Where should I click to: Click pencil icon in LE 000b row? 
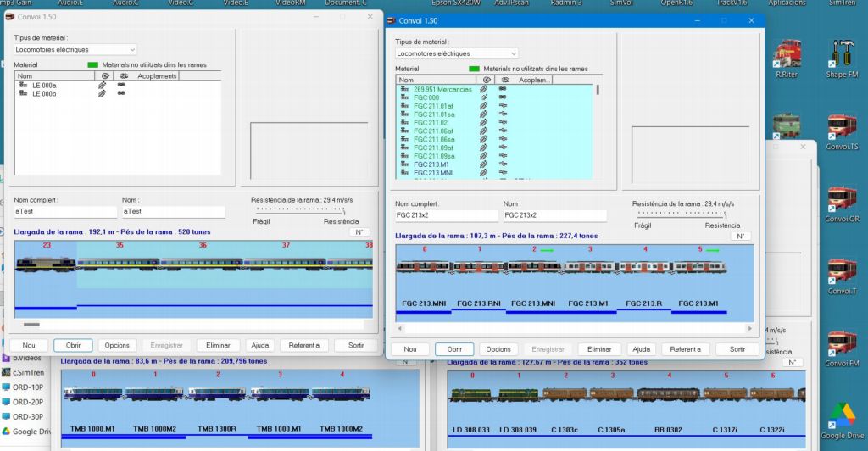click(102, 93)
